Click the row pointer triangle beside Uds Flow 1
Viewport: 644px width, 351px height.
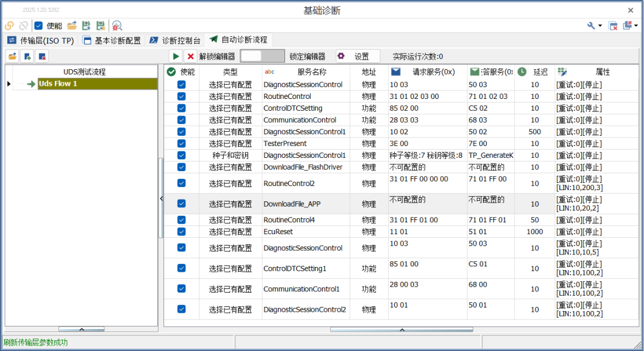(8, 84)
